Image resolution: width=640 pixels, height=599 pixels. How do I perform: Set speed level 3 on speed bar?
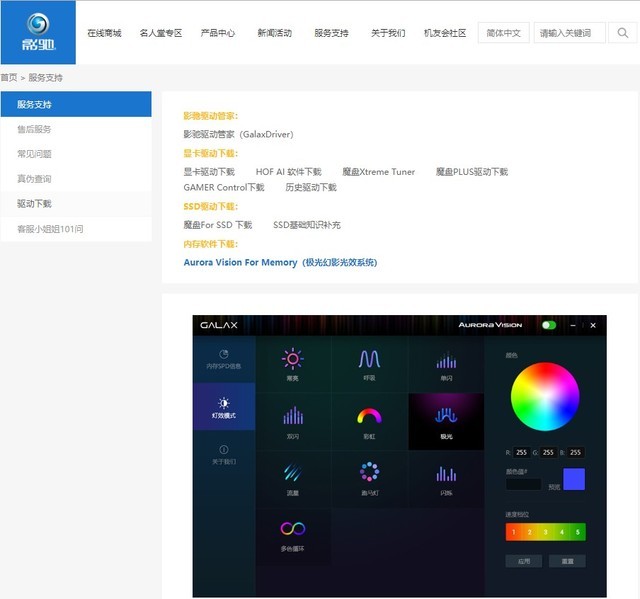(x=545, y=532)
